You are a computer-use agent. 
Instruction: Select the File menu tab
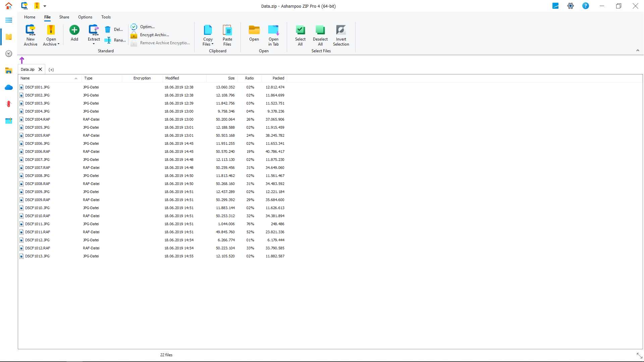point(47,17)
